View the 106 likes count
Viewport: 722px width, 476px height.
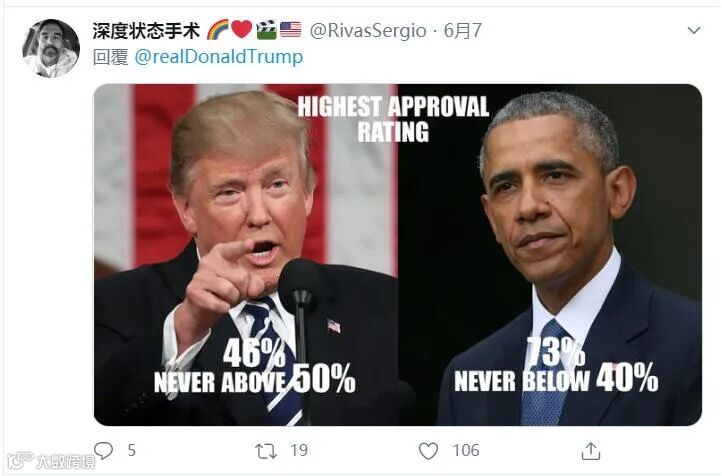(x=466, y=450)
